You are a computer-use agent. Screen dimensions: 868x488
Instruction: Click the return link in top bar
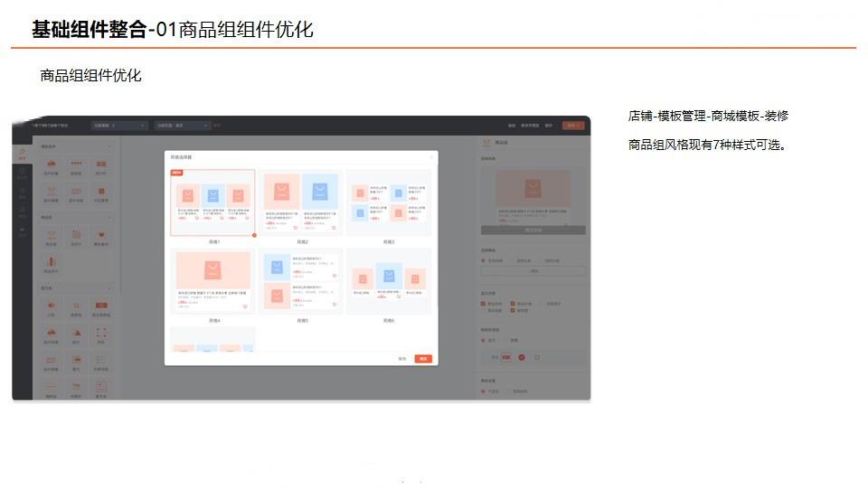pyautogui.click(x=512, y=126)
